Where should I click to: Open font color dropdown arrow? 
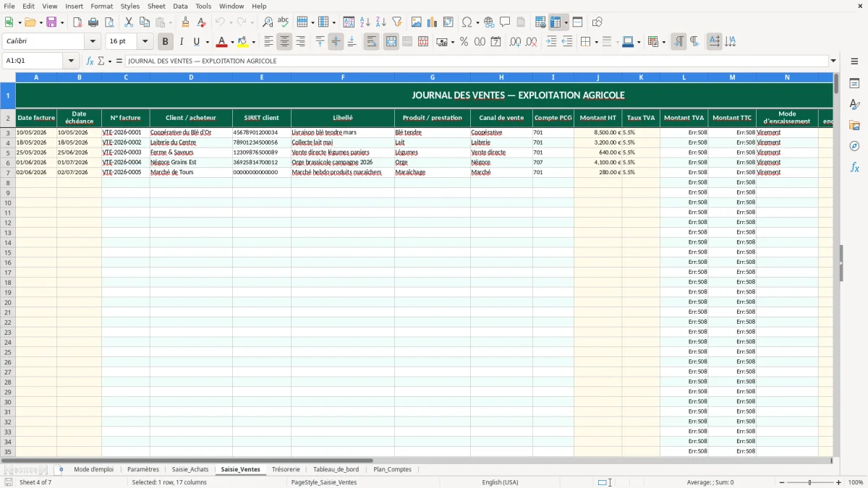[232, 42]
